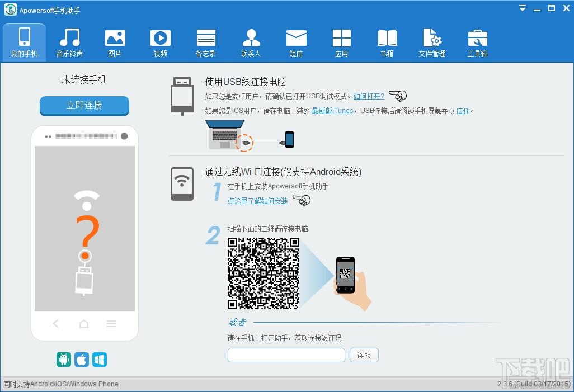Click the Windows Phone platform icon
The image size is (574, 392).
(100, 360)
